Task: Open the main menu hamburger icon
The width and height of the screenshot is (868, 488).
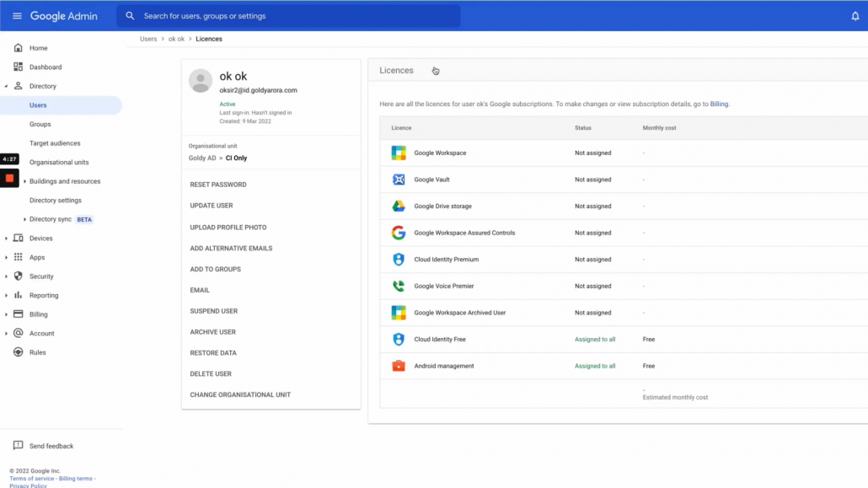Action: pos(17,16)
